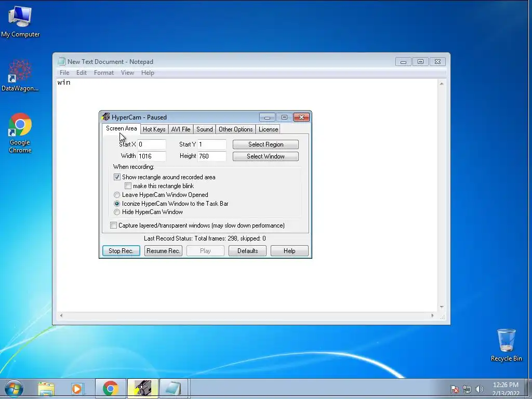Close the HyperCam window

301,117
